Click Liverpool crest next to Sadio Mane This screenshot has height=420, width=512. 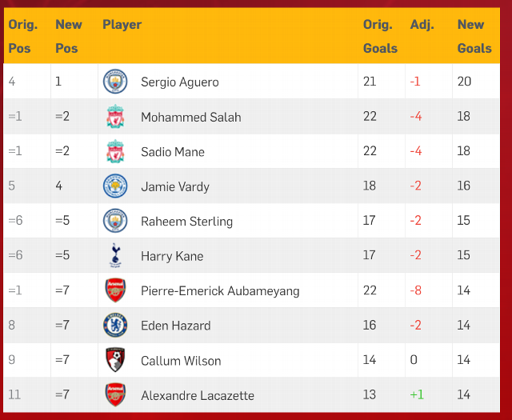click(x=115, y=151)
